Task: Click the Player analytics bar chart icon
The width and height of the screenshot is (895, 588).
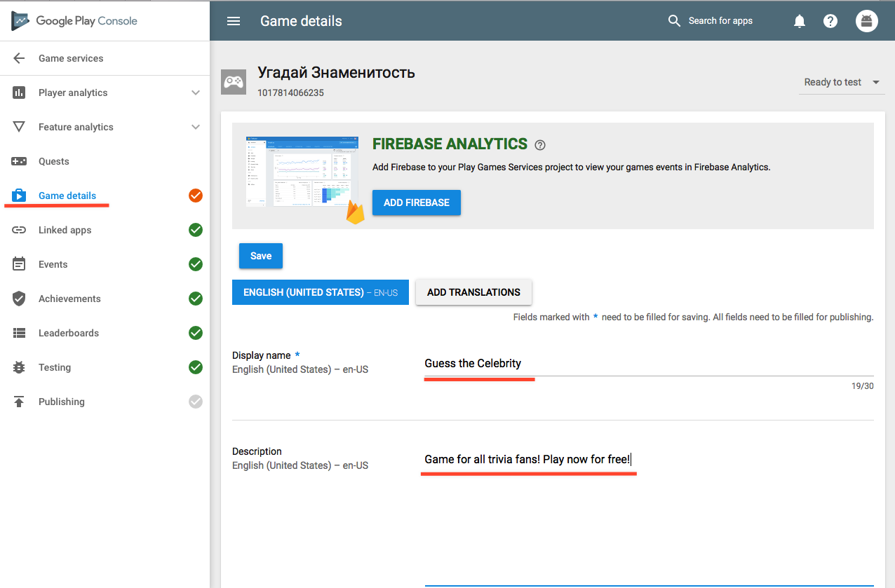Action: click(x=19, y=93)
